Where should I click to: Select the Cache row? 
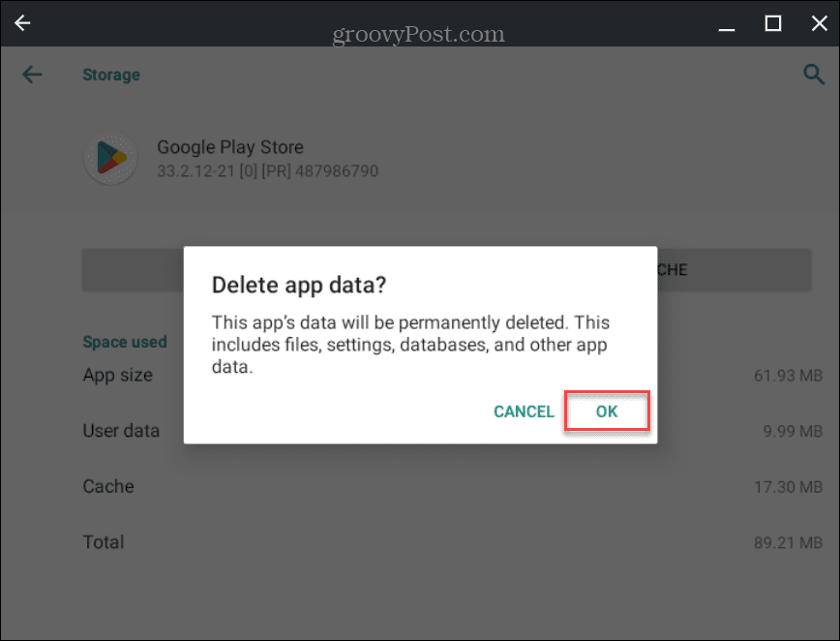(453, 487)
